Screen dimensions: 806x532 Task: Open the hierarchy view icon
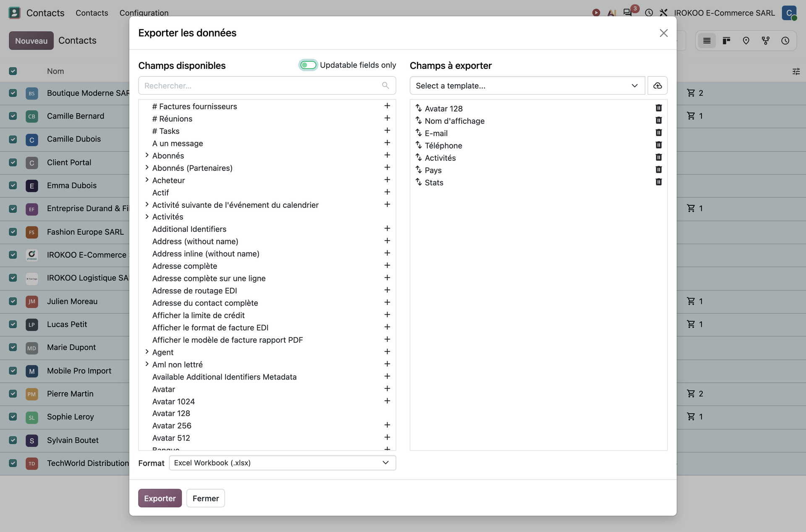766,41
